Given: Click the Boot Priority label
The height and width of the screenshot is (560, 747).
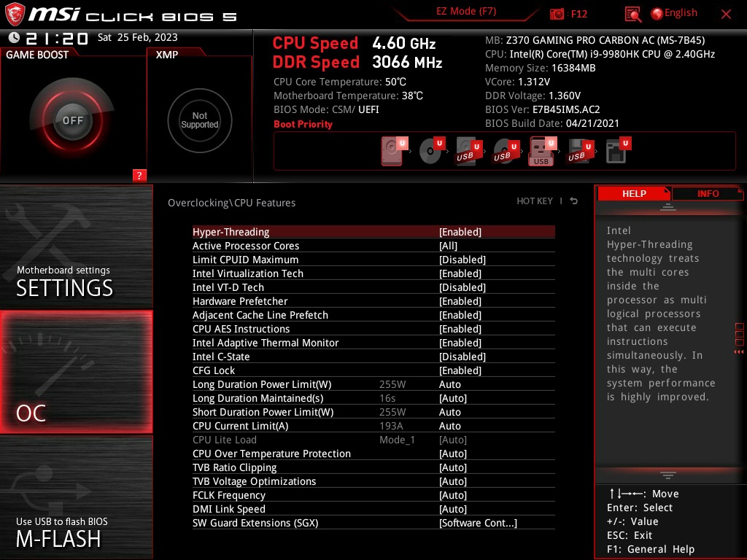Looking at the screenshot, I should [303, 124].
